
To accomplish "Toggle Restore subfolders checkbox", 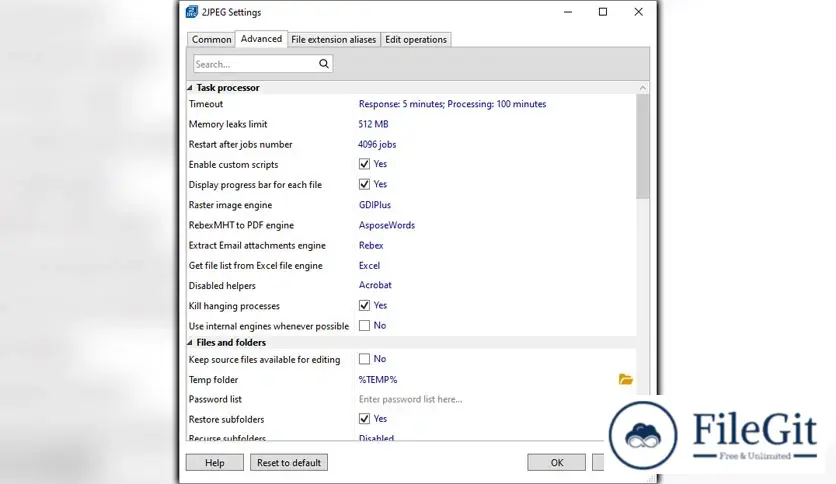I will click(364, 419).
